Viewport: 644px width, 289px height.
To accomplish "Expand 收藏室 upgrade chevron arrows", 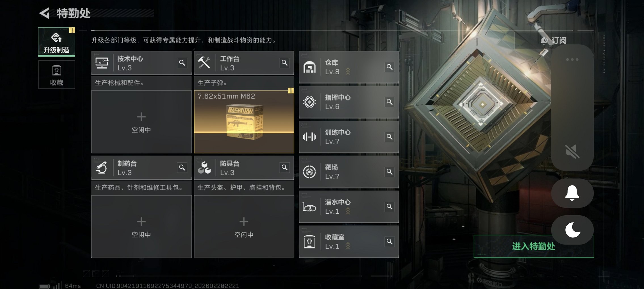I will coord(348,246).
